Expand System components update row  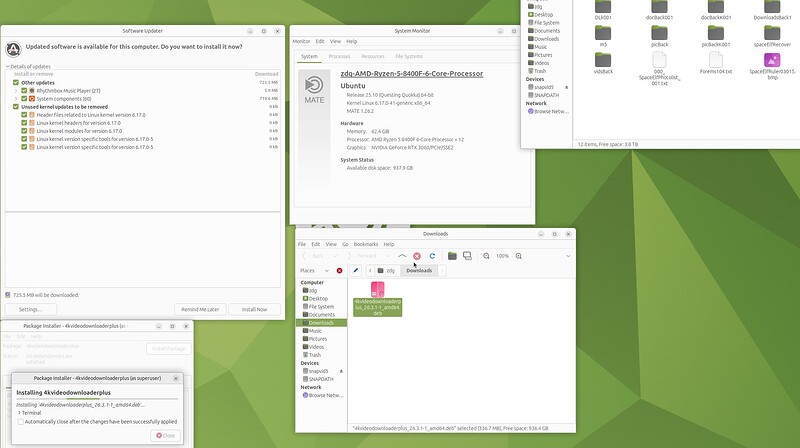(16, 98)
